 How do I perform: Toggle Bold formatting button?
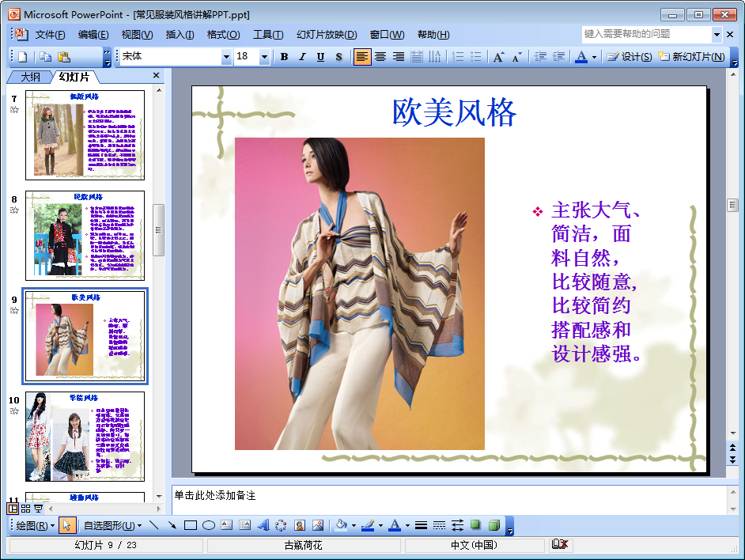pyautogui.click(x=284, y=57)
